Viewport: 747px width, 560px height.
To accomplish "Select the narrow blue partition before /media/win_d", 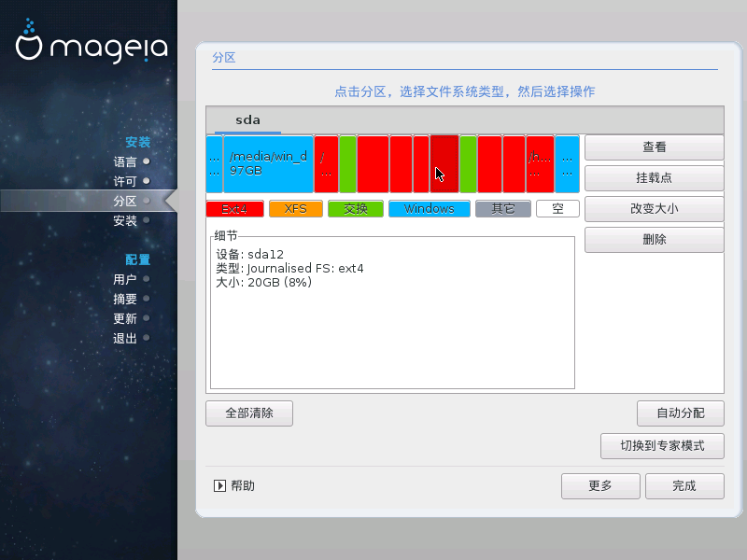I will pyautogui.click(x=215, y=164).
